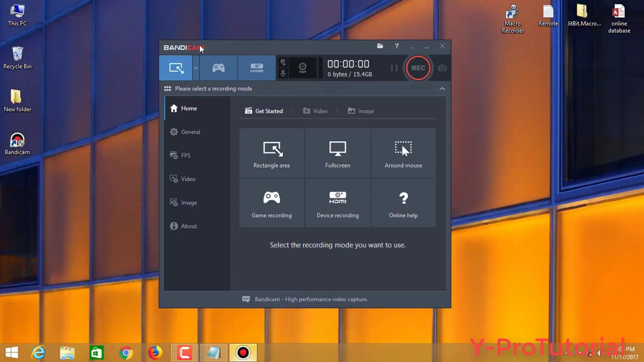This screenshot has width=644, height=362.
Task: Choose the Around mouse recording tile
Action: pos(404,153)
